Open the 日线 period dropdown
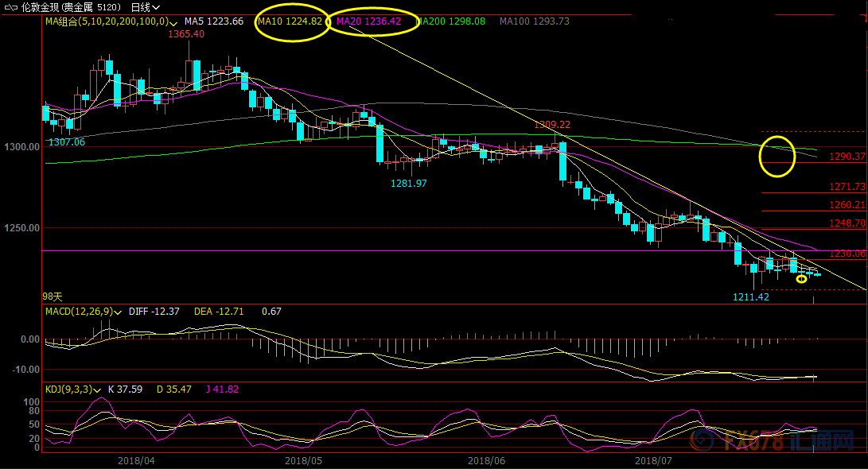Screen dimensions: 868x469 coord(145,8)
